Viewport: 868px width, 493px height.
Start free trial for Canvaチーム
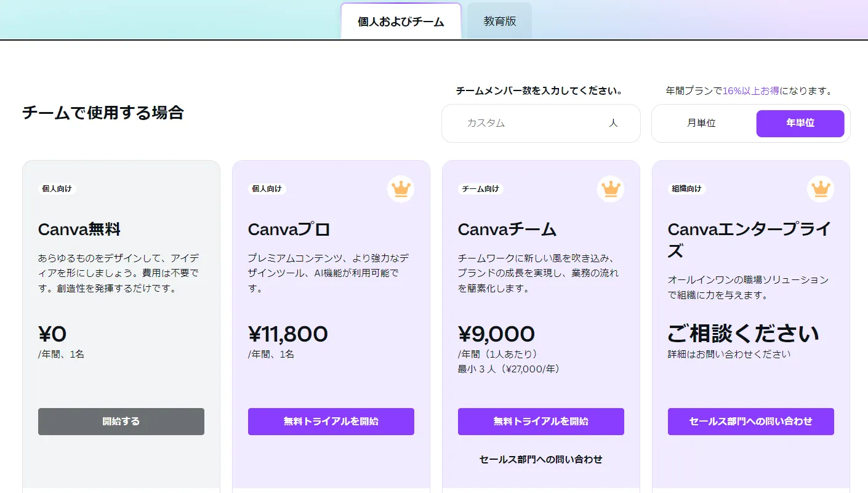pyautogui.click(x=541, y=422)
